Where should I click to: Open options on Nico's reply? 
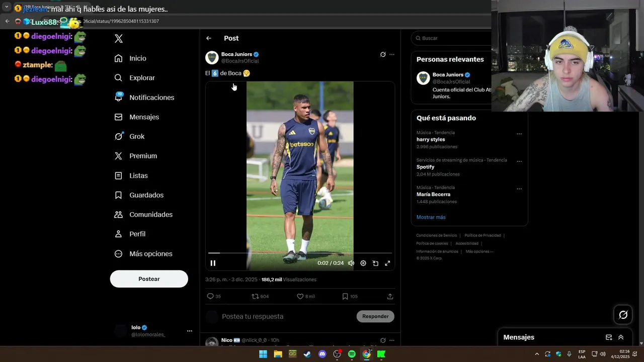(392, 340)
